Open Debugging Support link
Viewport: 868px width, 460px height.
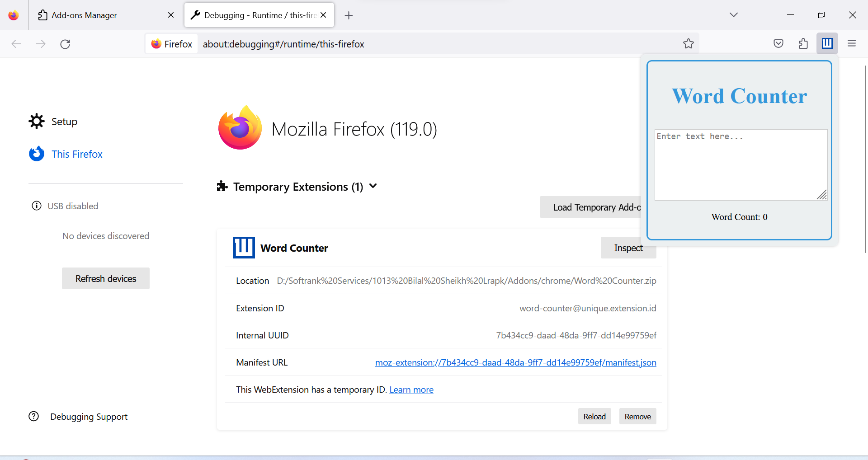point(89,417)
